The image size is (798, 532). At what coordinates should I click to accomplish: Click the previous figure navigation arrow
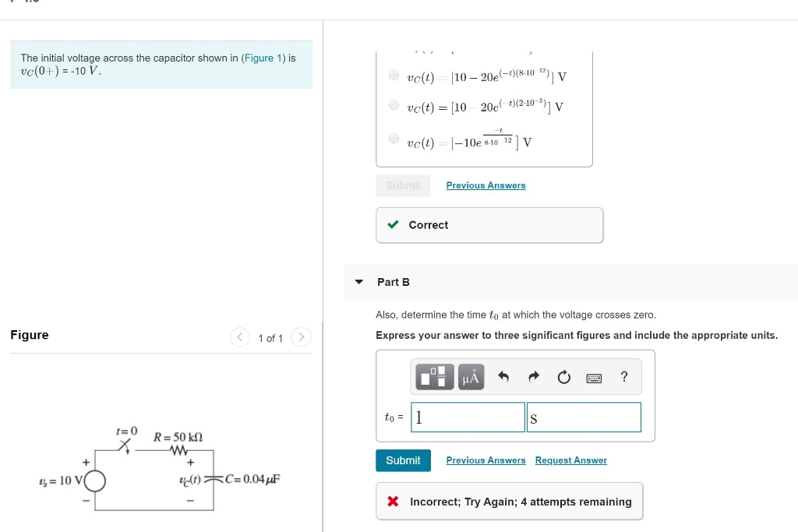(240, 337)
